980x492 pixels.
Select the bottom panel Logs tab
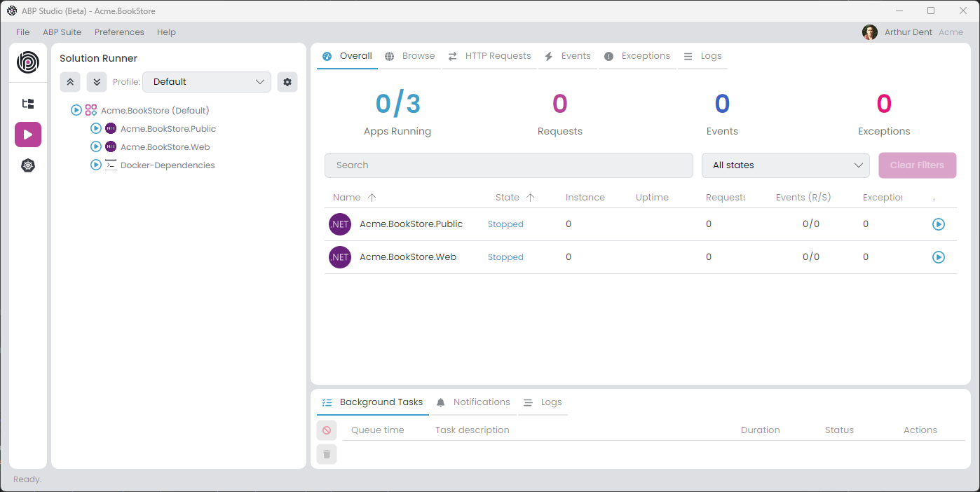[543, 402]
